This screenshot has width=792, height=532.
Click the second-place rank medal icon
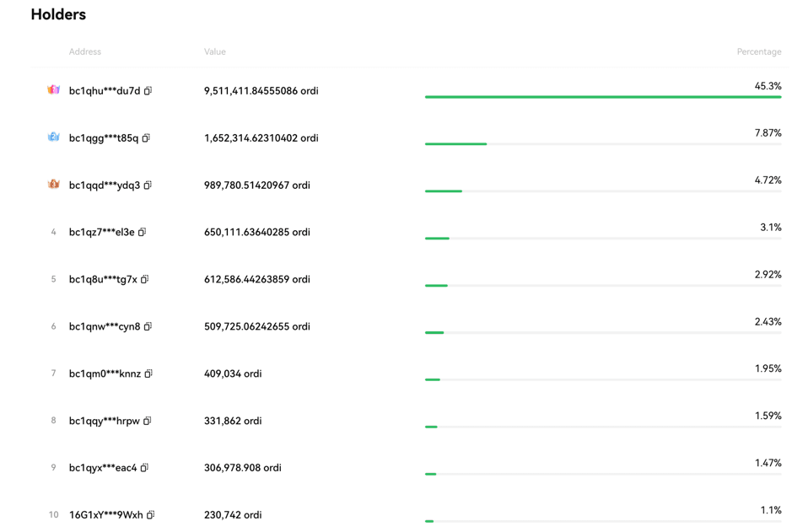[x=53, y=137]
